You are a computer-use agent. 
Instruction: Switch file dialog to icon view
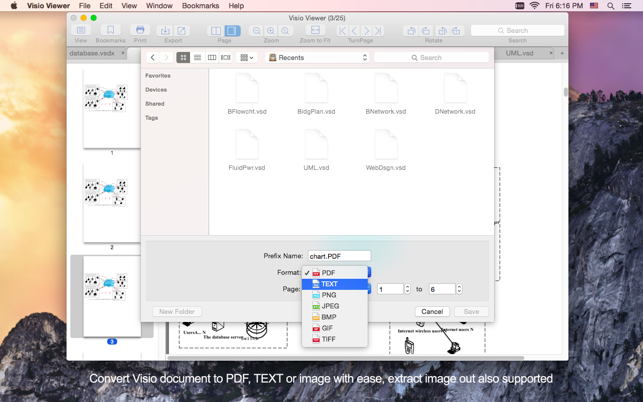(x=183, y=58)
